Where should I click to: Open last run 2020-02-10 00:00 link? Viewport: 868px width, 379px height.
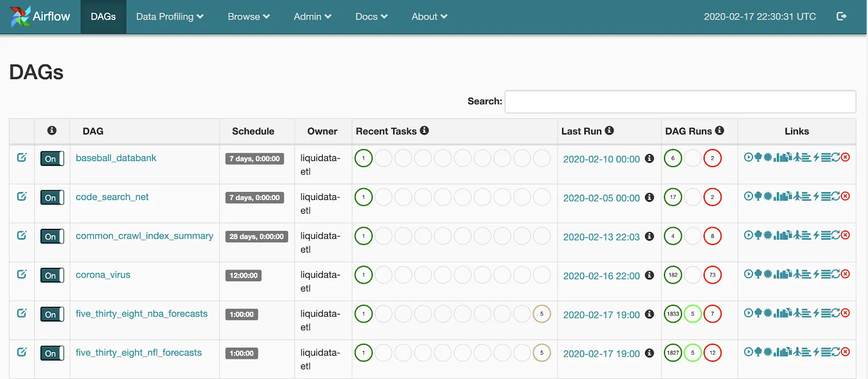[x=602, y=159]
